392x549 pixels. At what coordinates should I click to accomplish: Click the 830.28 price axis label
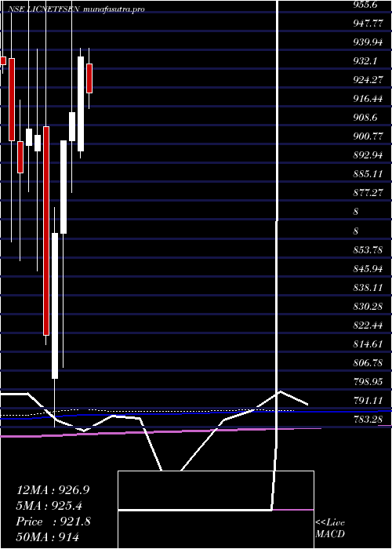[368, 307]
